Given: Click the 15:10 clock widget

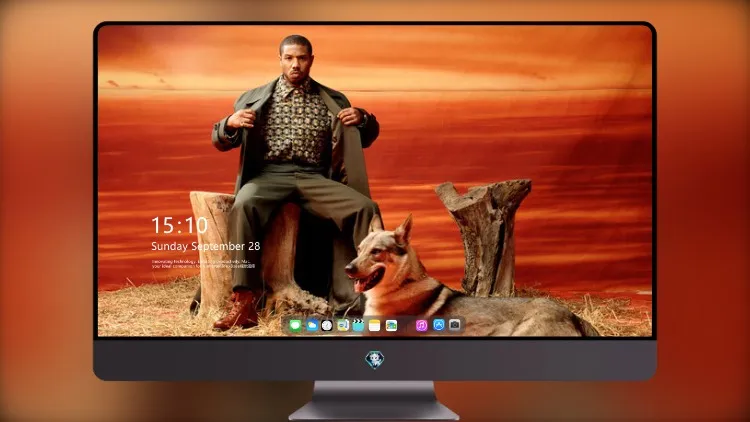Looking at the screenshot, I should (x=179, y=225).
